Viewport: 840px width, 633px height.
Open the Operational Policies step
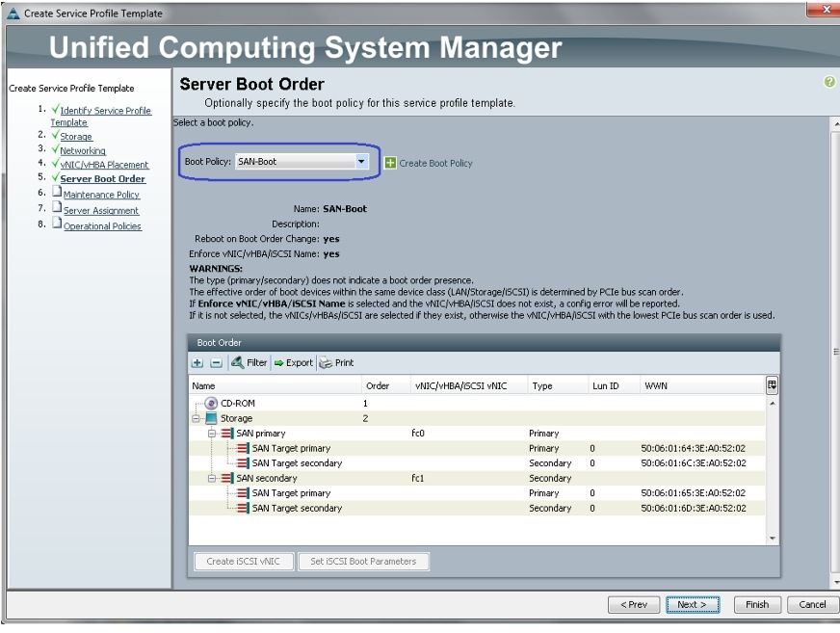tap(102, 226)
